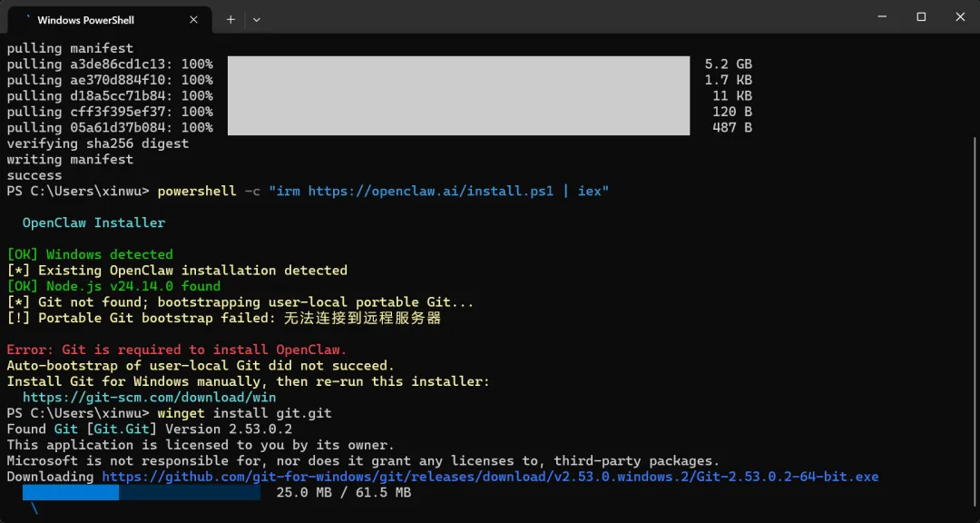Image resolution: width=980 pixels, height=523 pixels.
Task: Click 'Error: Git is required' red line
Action: [x=177, y=350]
